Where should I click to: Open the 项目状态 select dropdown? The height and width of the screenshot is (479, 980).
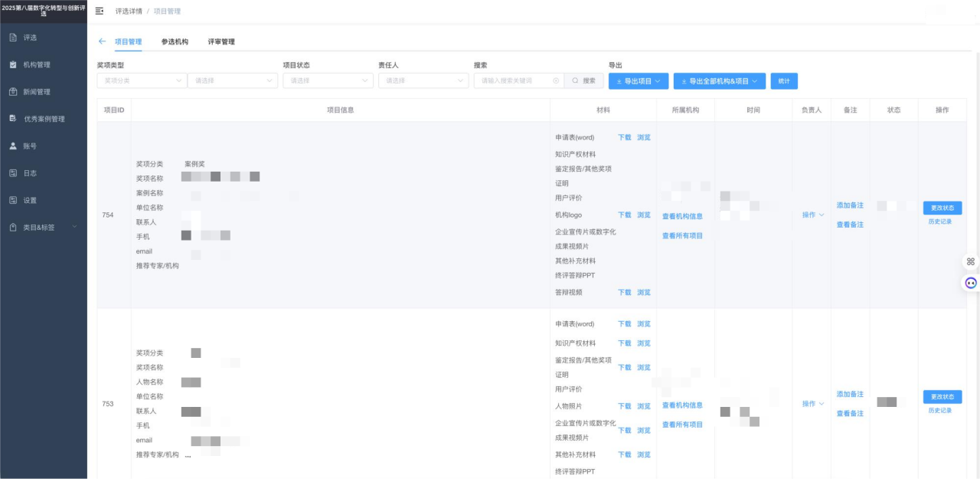[x=327, y=80]
